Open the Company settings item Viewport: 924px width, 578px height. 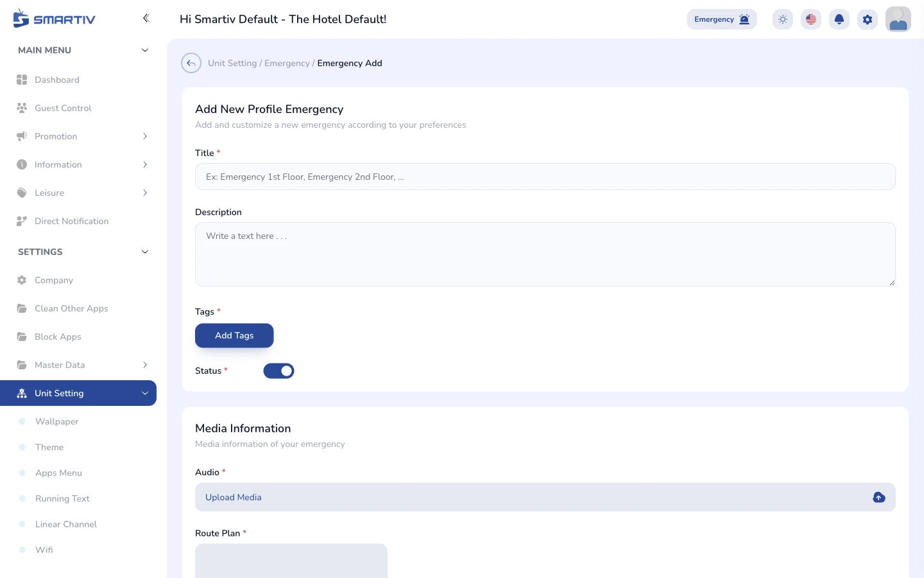coord(78,280)
